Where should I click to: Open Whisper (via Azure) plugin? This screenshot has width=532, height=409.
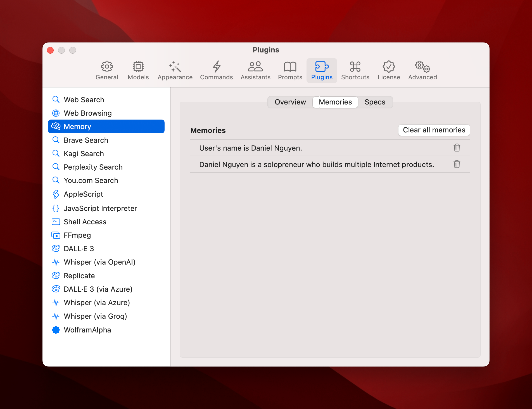[106, 303]
